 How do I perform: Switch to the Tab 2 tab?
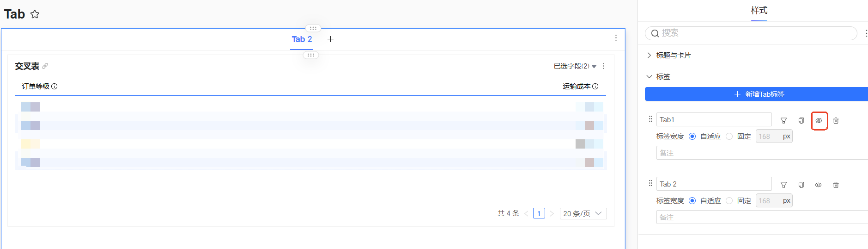point(302,39)
